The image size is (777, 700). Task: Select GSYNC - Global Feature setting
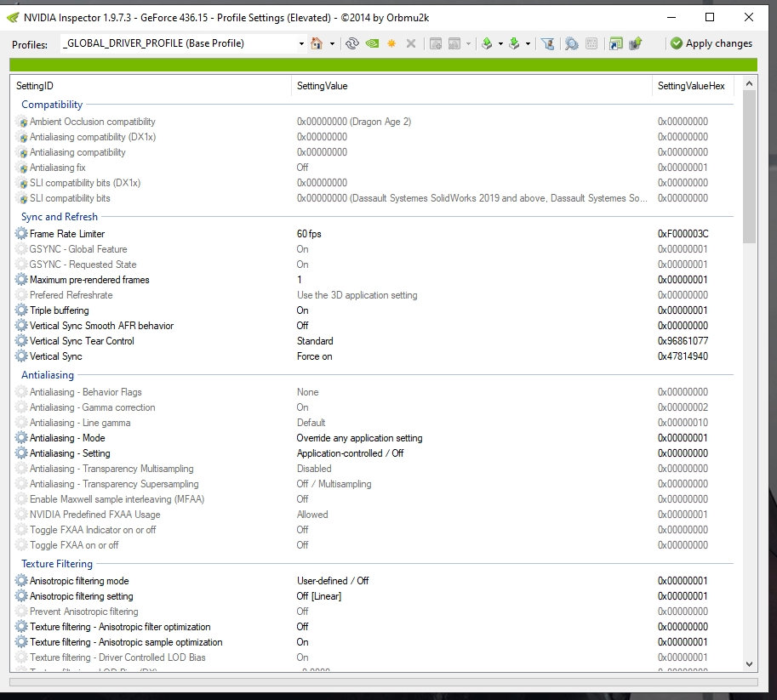[78, 249]
